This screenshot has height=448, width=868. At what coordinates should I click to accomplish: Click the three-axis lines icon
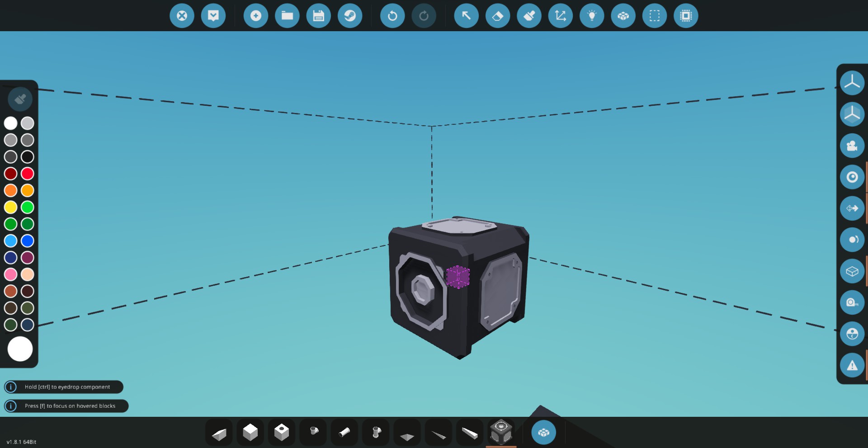tap(852, 83)
